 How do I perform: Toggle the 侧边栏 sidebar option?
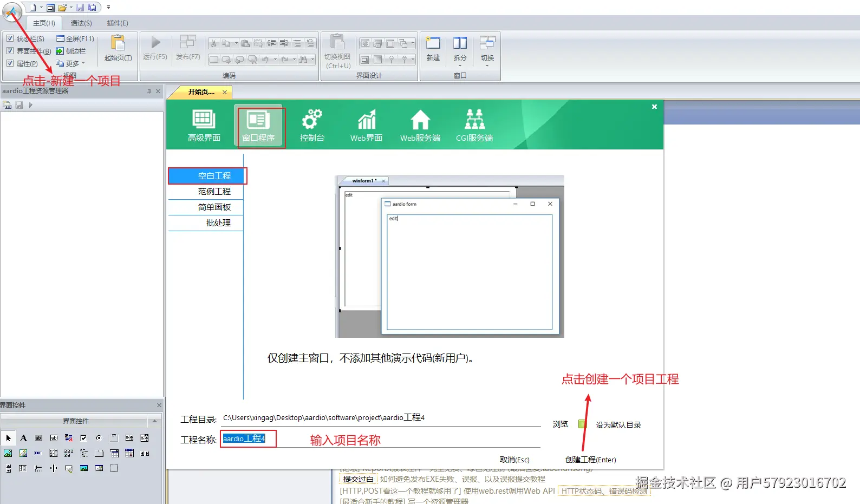point(71,51)
